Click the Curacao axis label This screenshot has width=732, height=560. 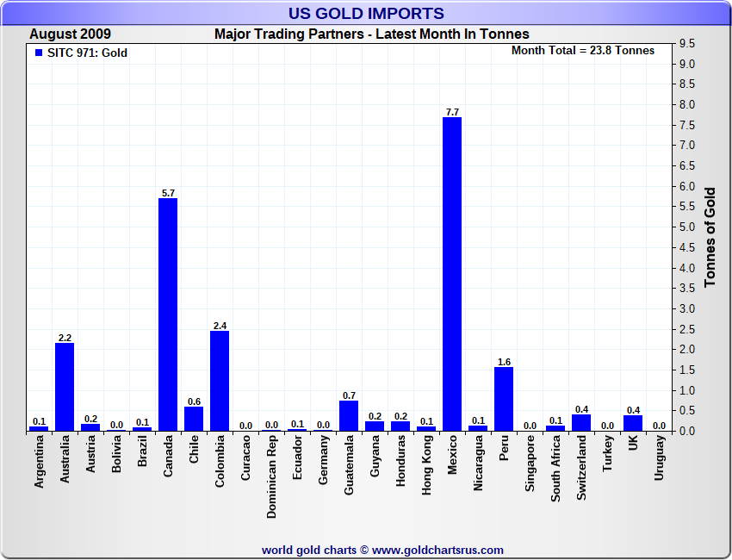tap(245, 457)
